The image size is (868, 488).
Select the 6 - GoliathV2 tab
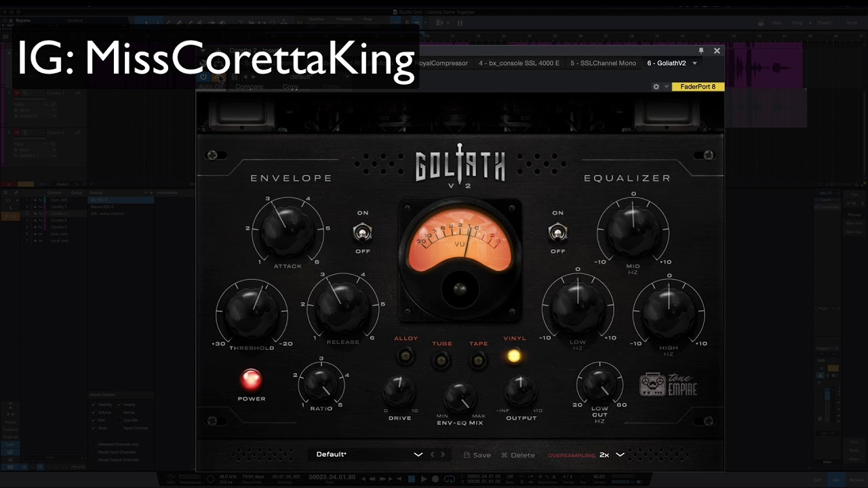click(x=667, y=63)
